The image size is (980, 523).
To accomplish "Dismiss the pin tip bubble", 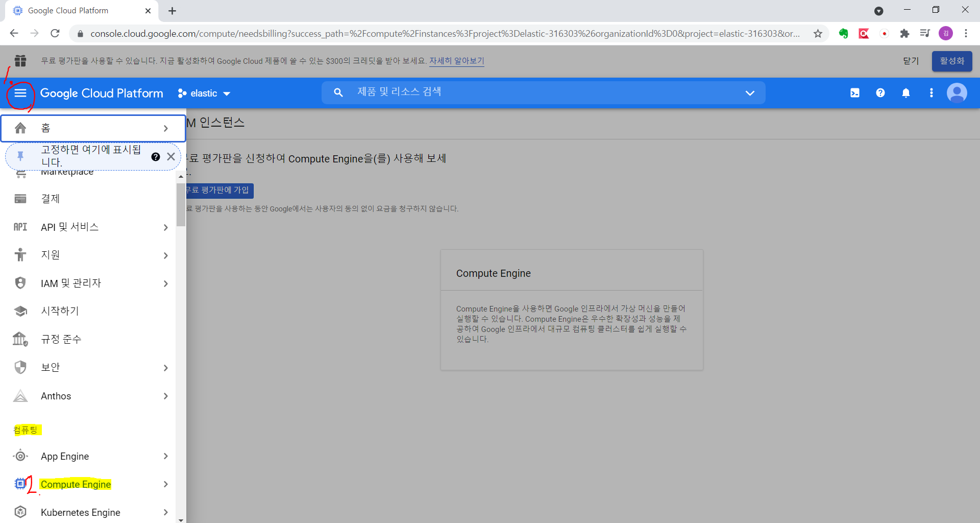I will click(x=171, y=157).
